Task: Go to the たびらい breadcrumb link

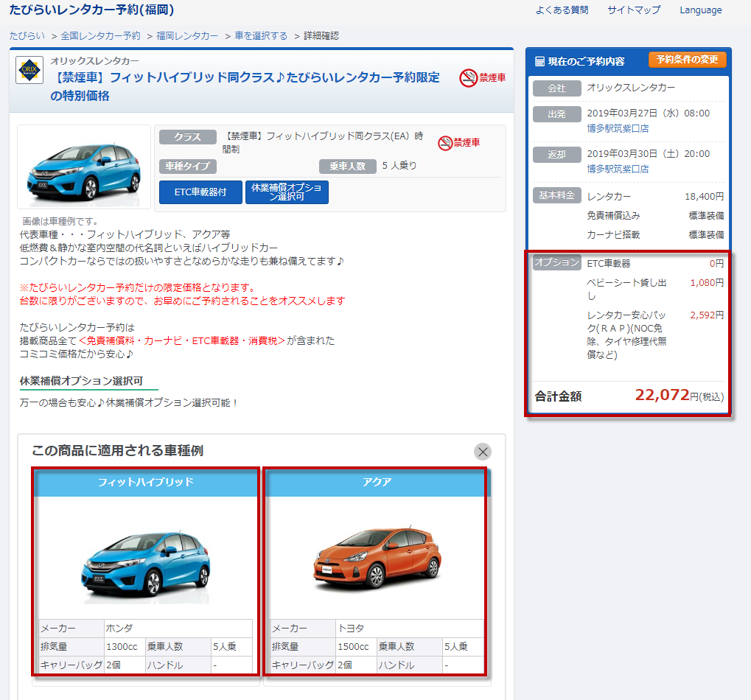Action: tap(27, 36)
